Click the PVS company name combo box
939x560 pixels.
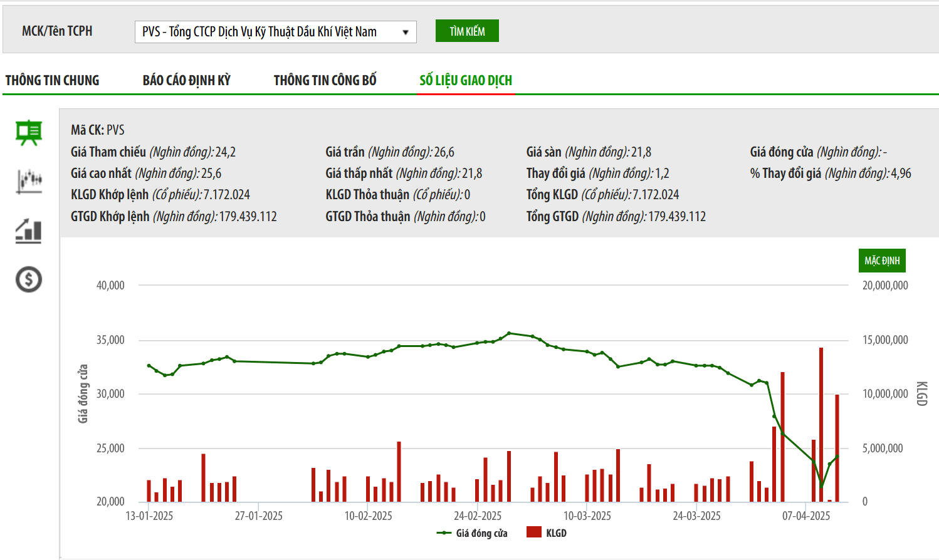coord(270,32)
